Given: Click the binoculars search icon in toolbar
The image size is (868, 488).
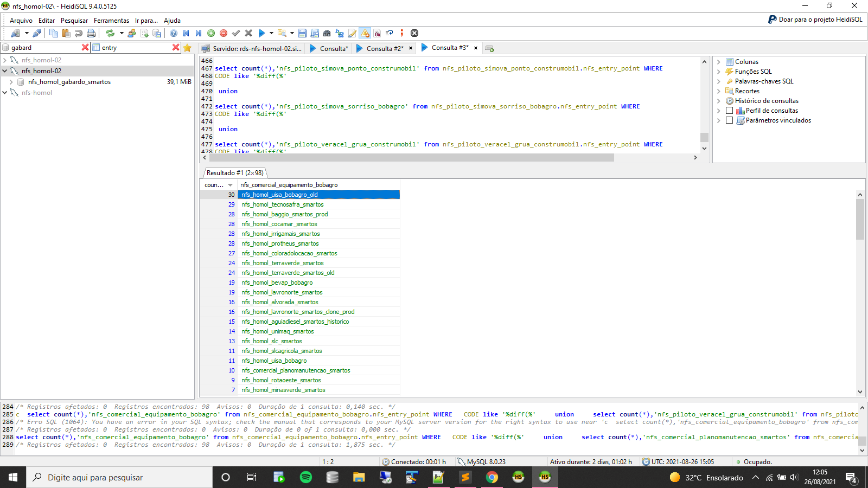Looking at the screenshot, I should coord(327,33).
